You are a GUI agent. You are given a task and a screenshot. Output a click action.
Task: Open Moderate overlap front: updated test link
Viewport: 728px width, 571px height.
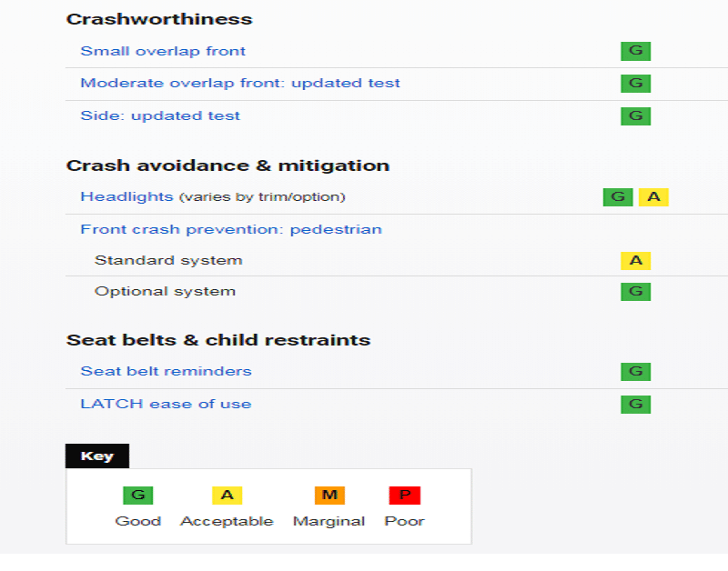240,84
